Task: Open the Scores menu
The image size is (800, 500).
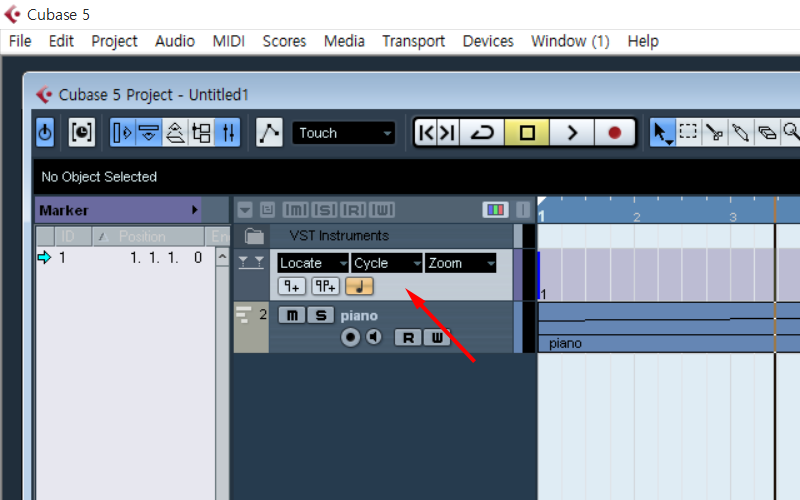Action: (x=284, y=41)
